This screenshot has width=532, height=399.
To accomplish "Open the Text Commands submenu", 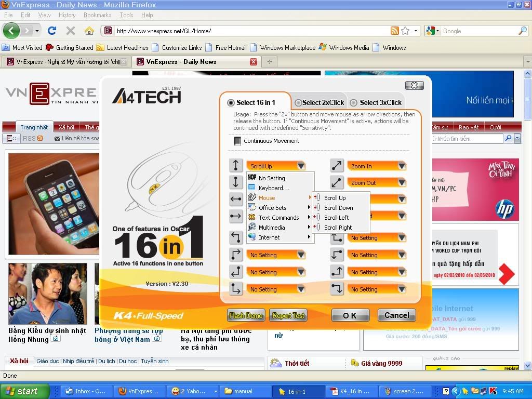I will tap(281, 218).
